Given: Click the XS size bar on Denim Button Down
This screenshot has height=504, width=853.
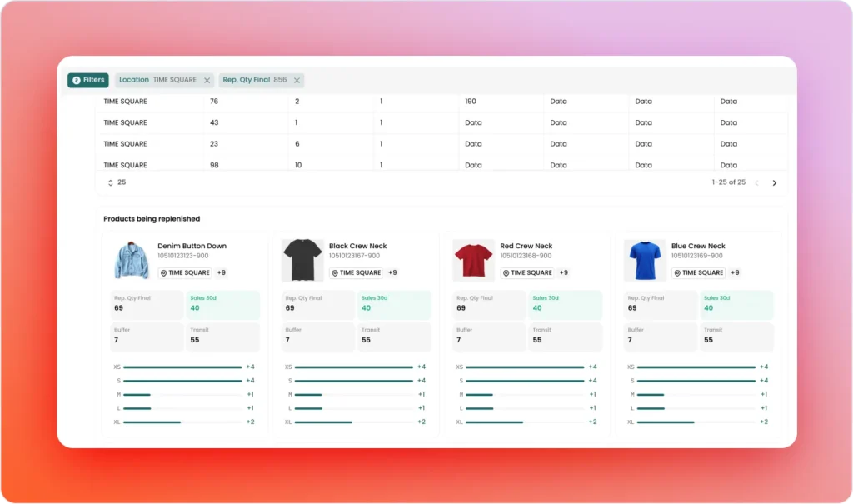Looking at the screenshot, I should 182,367.
